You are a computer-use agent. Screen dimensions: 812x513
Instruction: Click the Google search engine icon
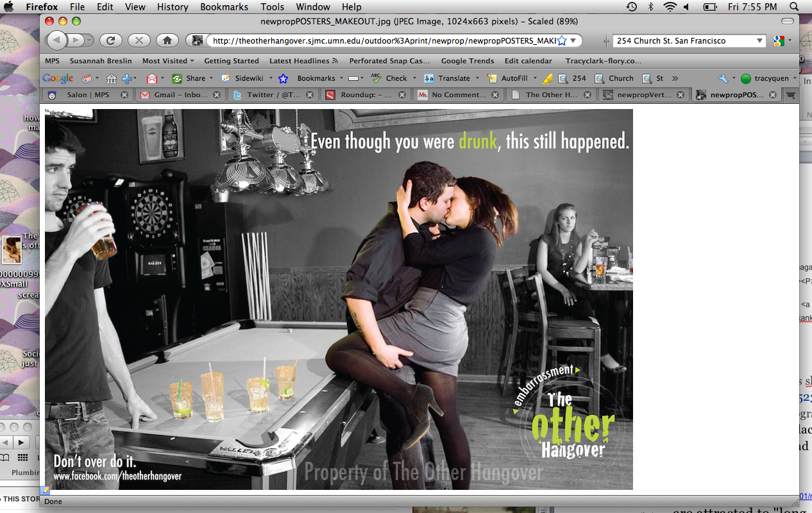779,41
